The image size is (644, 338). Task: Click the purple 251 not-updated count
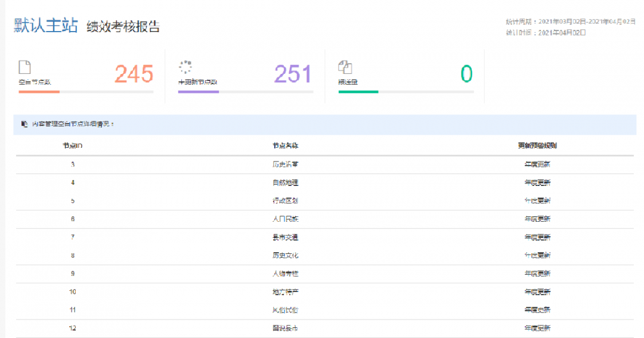pos(293,74)
